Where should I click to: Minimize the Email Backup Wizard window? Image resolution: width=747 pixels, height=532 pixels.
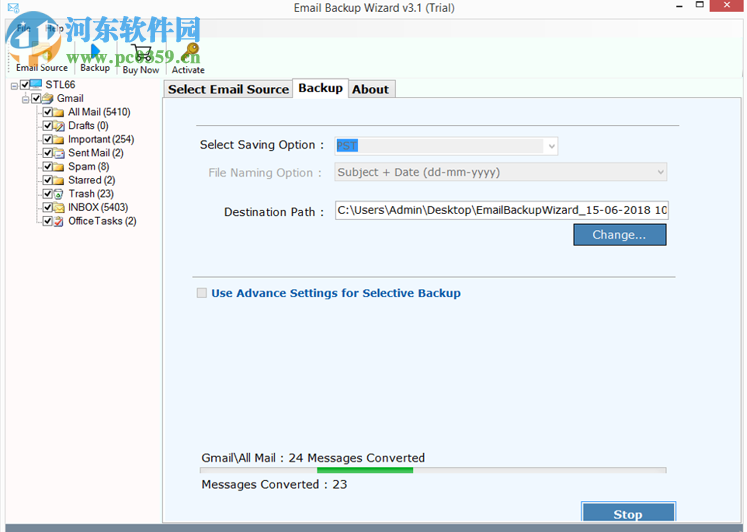tap(679, 6)
